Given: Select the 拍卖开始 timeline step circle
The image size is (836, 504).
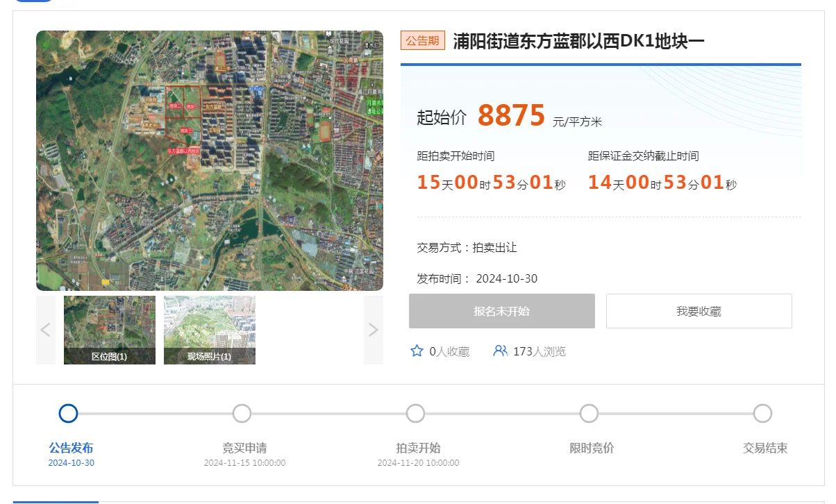Looking at the screenshot, I should tap(415, 414).
